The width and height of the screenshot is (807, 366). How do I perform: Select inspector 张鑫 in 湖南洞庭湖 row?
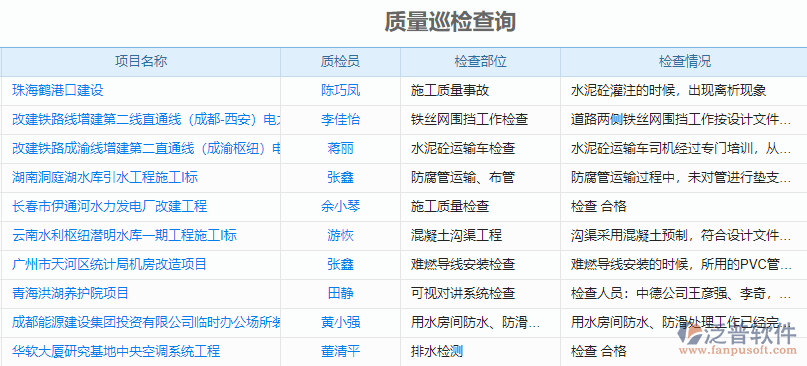pyautogui.click(x=340, y=178)
